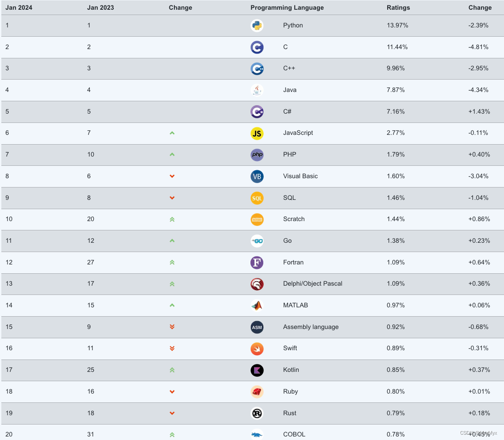
Task: Click the orange SQL icon
Action: point(257,198)
